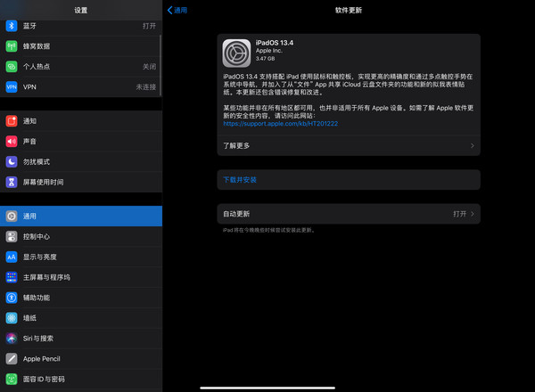Open VPN settings row
The height and width of the screenshot is (392, 535).
[81, 87]
